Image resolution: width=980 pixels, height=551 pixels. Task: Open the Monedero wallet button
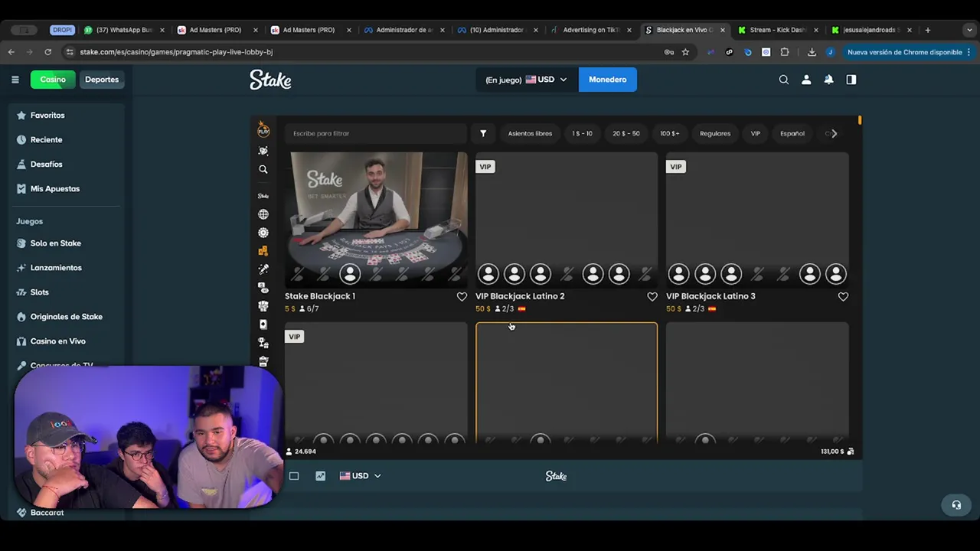tap(607, 80)
